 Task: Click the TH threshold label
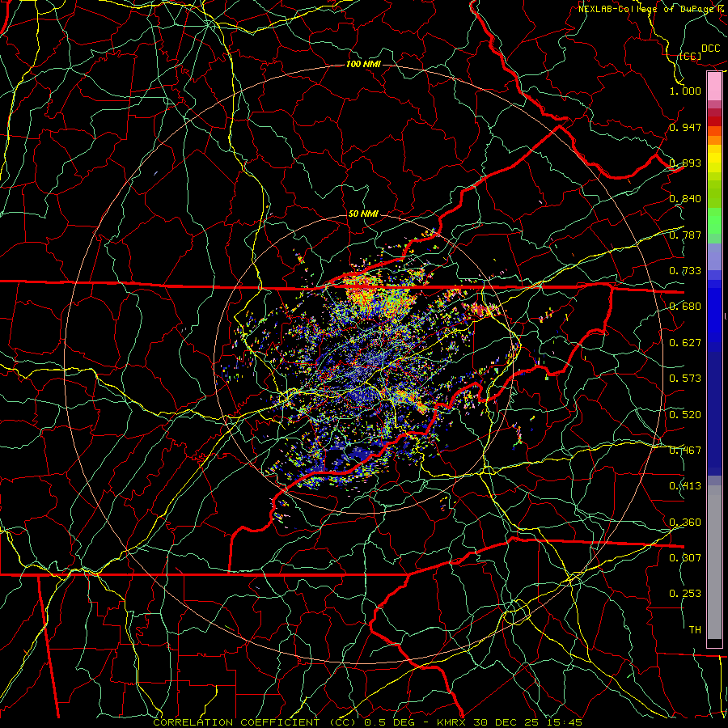click(695, 629)
